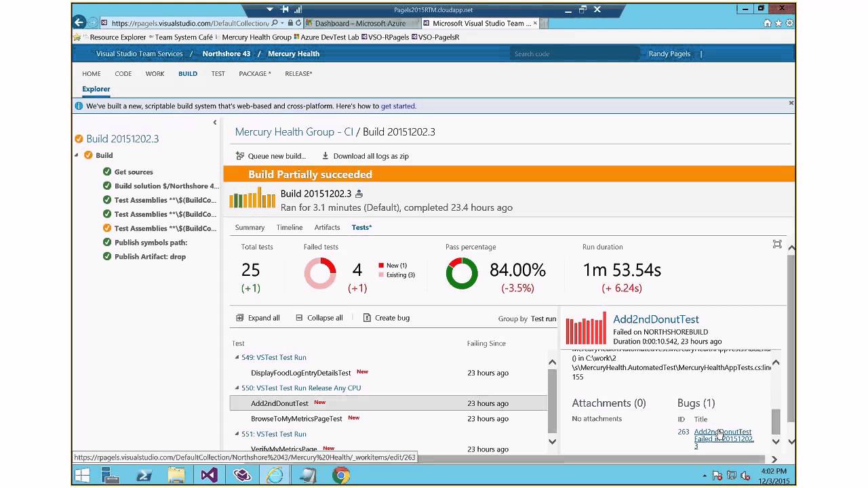The image size is (868, 488).
Task: Collapse the 549 VSTest Test Run group
Action: tap(237, 357)
